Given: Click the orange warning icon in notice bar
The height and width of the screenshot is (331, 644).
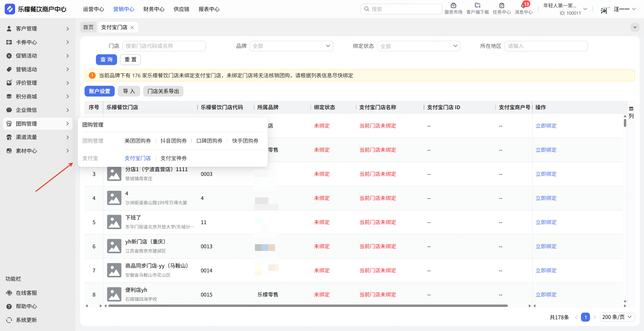Looking at the screenshot, I should click(x=92, y=75).
